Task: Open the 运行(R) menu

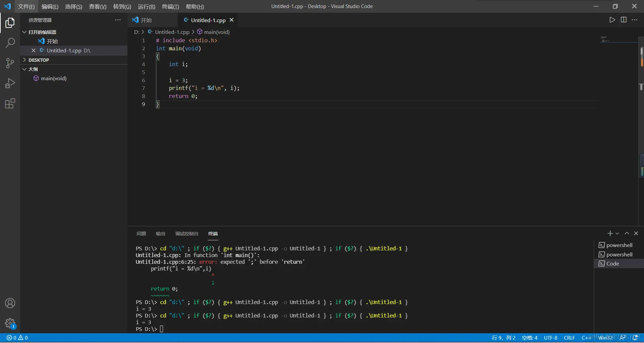Action: [147, 6]
